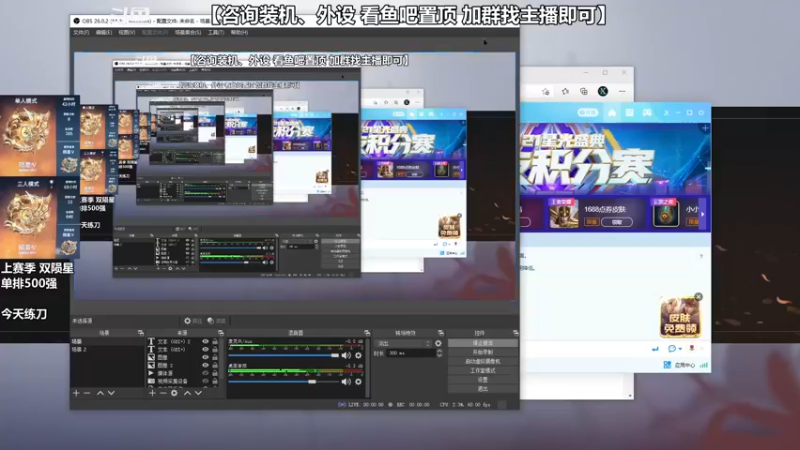The image size is (800, 450).
Task: Click 退出 button in controls panel
Action: pos(483,389)
